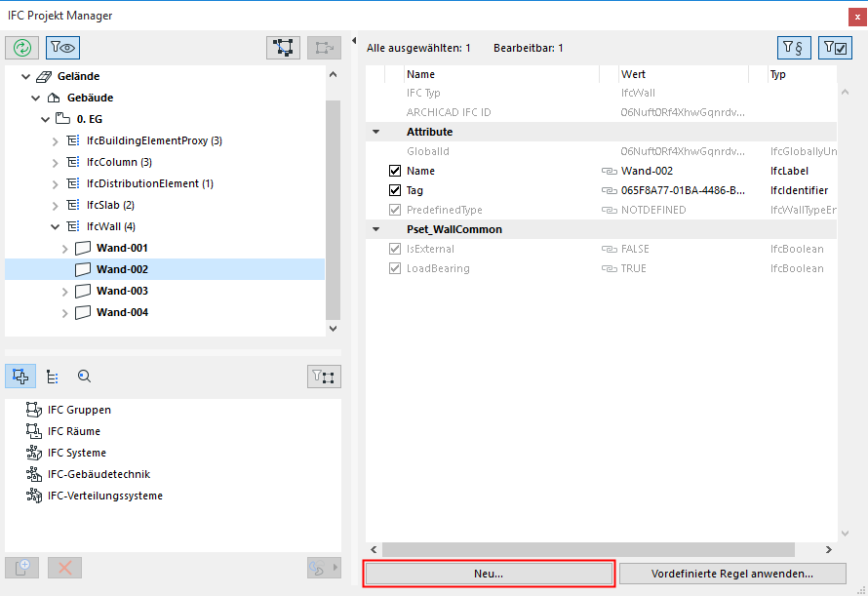Select Wand-004 in the tree
The image size is (868, 596).
click(122, 312)
